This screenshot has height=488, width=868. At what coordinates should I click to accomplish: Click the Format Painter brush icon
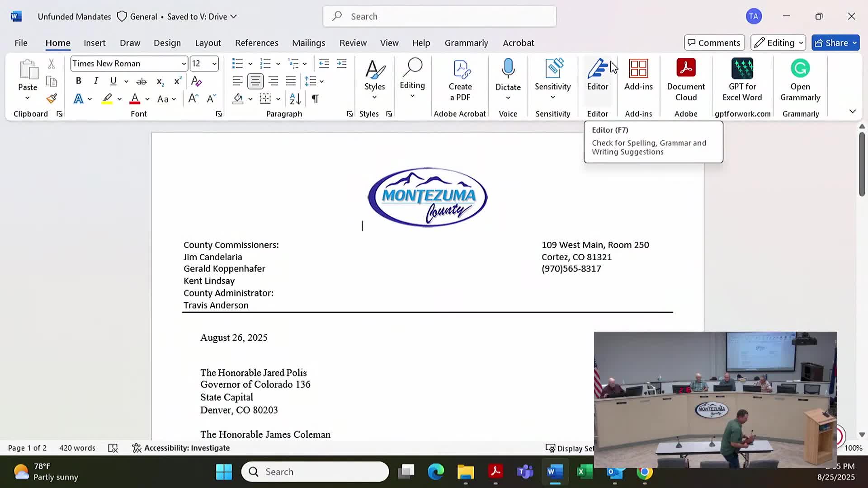(52, 99)
